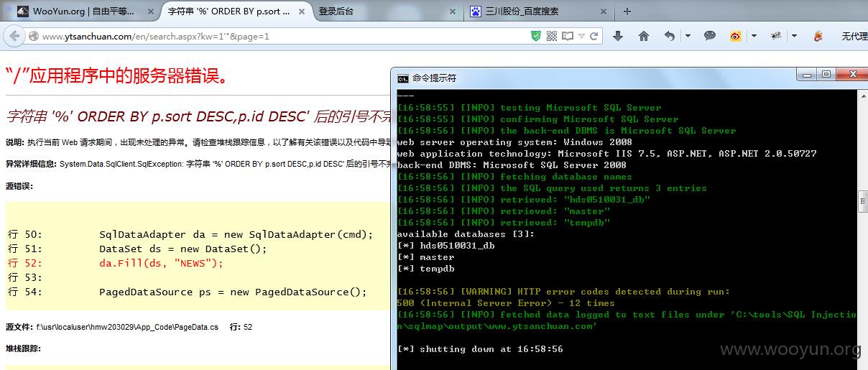The height and width of the screenshot is (370, 868).
Task: Open dropdown next to the undo arrow
Action: (x=688, y=36)
